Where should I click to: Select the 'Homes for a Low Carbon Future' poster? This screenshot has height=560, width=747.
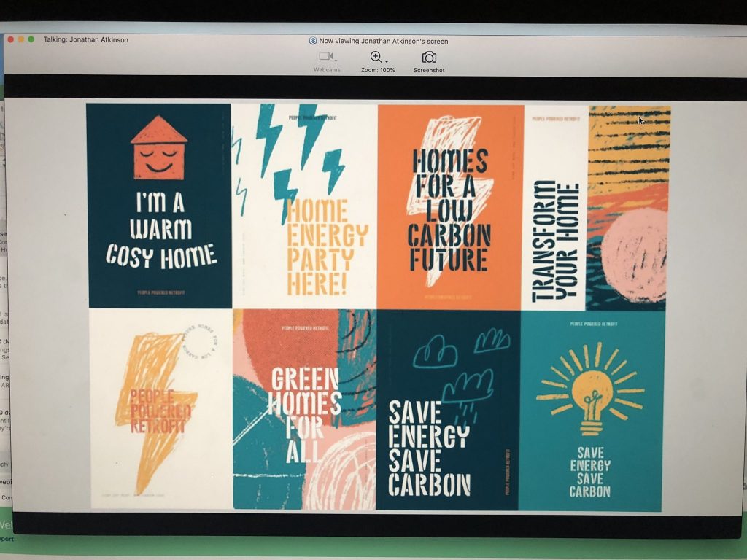pyautogui.click(x=450, y=208)
